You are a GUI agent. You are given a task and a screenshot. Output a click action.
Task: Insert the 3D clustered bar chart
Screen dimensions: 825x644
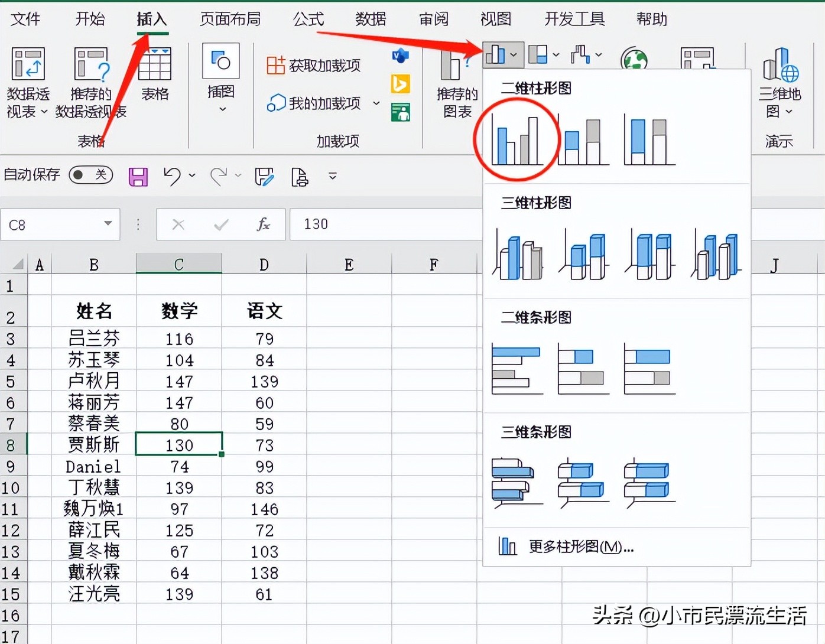point(517,483)
